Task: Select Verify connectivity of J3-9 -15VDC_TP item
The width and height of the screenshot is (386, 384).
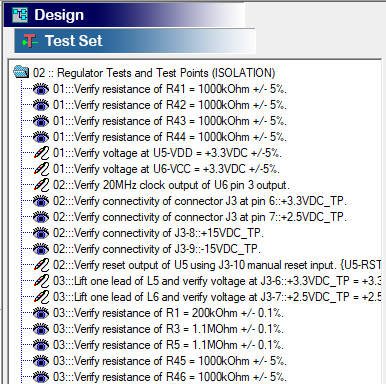Action: pos(157,249)
